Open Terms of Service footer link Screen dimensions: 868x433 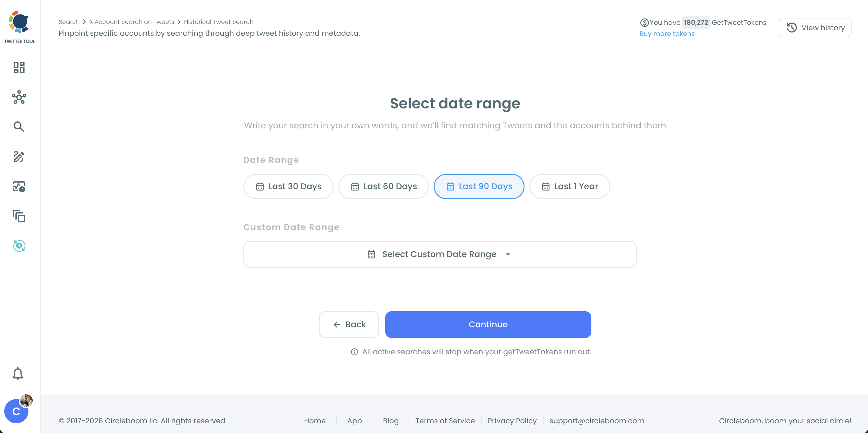pyautogui.click(x=445, y=421)
